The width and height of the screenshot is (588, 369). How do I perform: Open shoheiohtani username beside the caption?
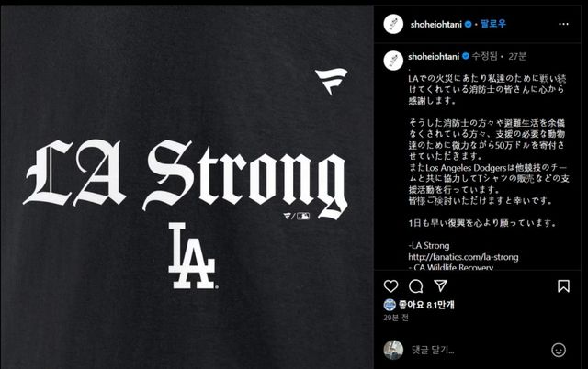pyautogui.click(x=434, y=57)
